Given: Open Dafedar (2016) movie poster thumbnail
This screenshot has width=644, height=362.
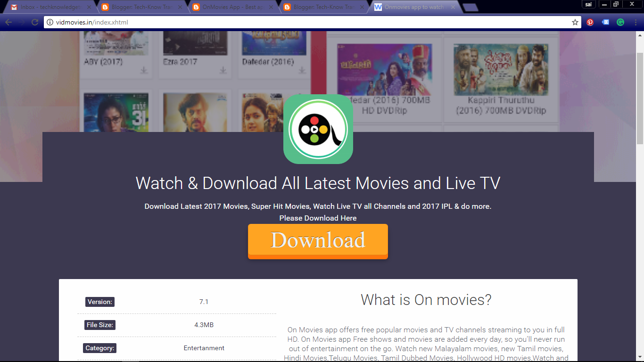Looking at the screenshot, I should (x=274, y=43).
